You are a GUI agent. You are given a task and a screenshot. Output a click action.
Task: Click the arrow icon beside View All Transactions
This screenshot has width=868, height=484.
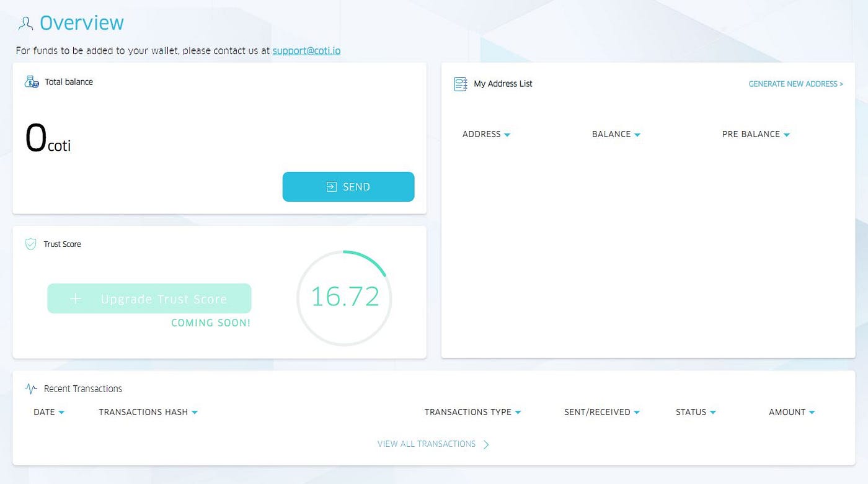click(x=486, y=444)
